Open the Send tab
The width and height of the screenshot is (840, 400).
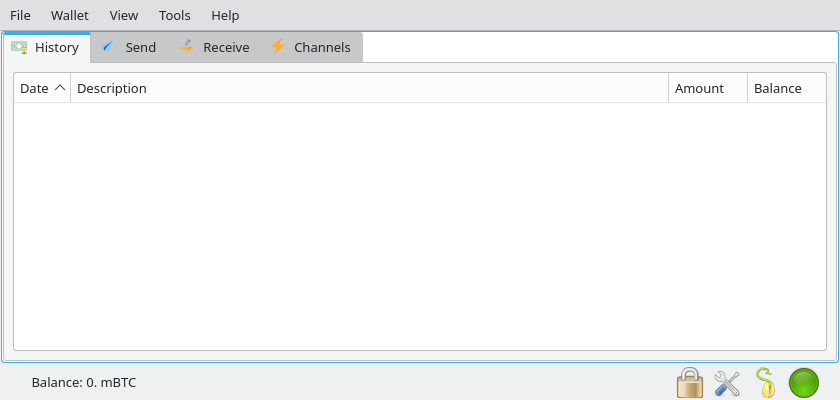[x=128, y=47]
